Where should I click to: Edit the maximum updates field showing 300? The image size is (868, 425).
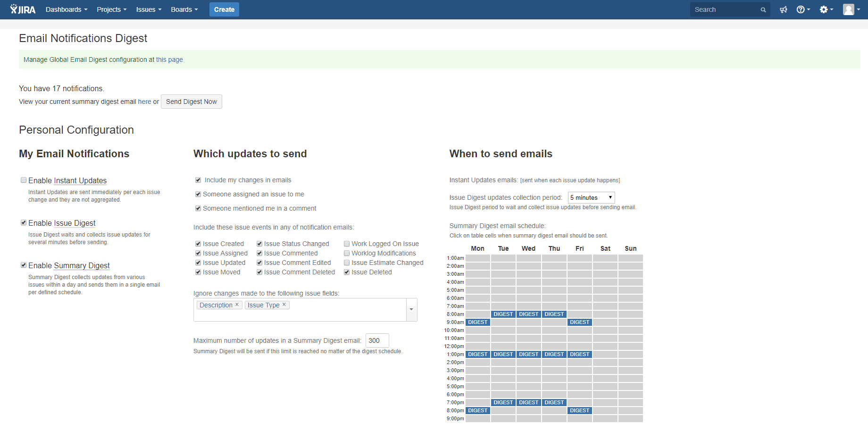[x=376, y=340]
